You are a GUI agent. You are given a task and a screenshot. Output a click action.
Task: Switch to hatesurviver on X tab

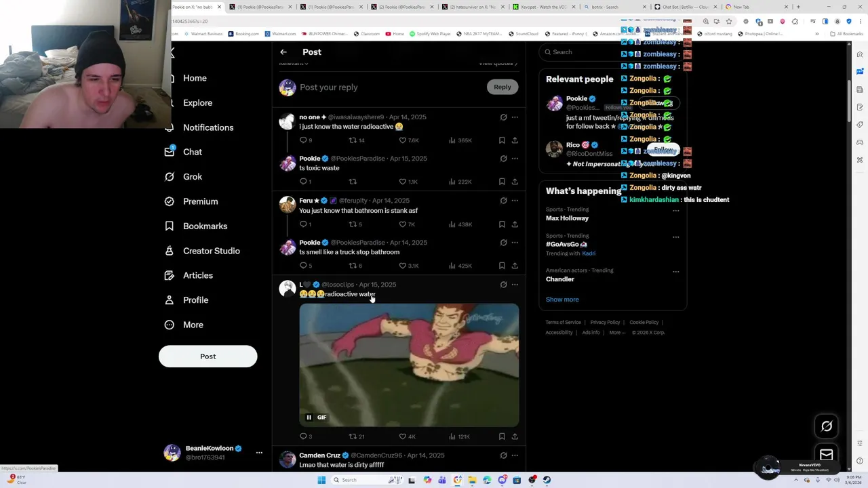click(472, 7)
